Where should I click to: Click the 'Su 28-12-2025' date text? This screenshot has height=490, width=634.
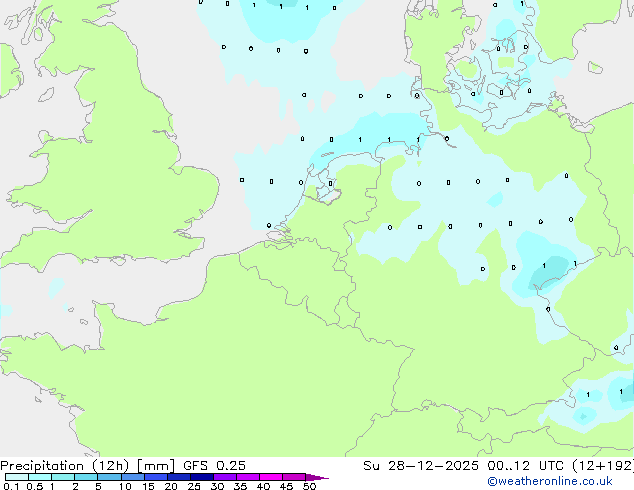tap(421, 466)
